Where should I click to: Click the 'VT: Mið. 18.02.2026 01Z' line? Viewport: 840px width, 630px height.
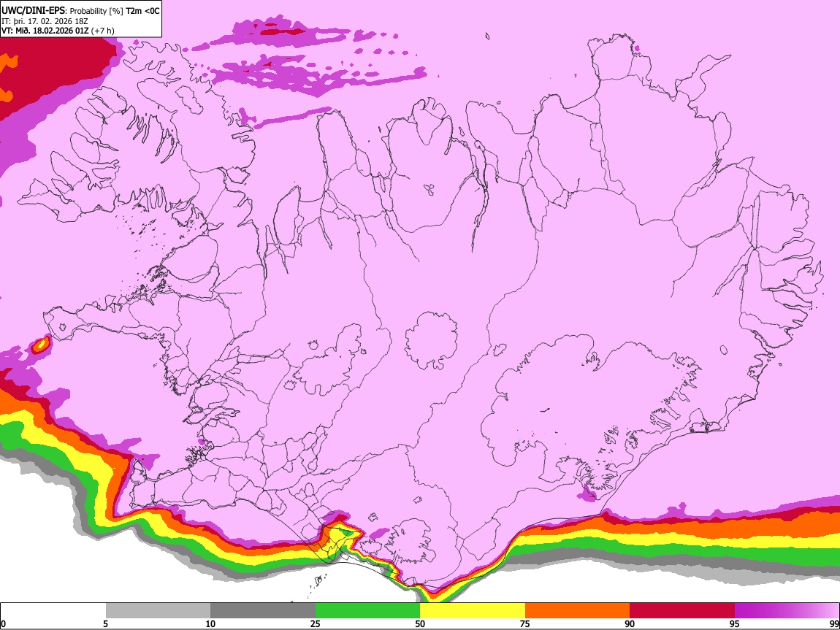(x=45, y=31)
